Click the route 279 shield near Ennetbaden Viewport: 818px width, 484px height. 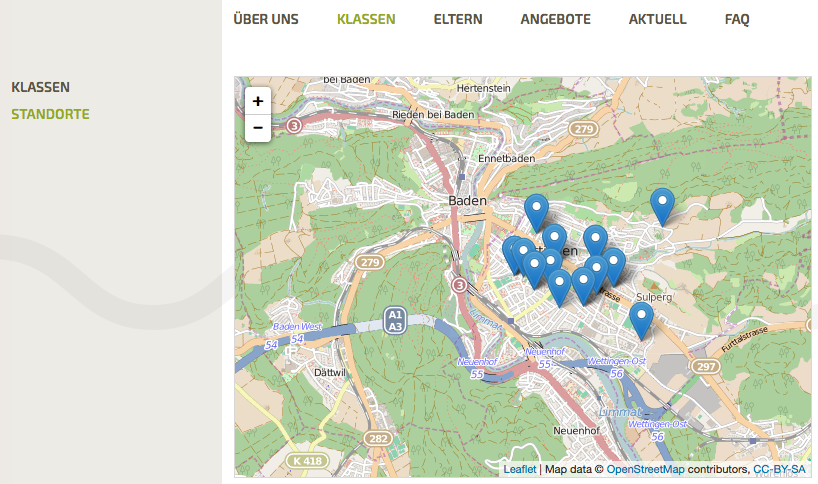583,129
